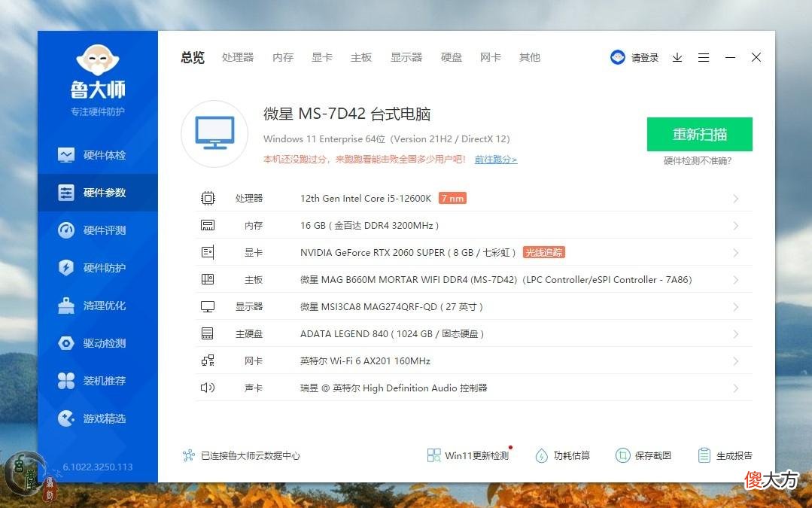This screenshot has width=812, height=508.
Task: Expand the 主硬盘 row chevron
Action: pyautogui.click(x=736, y=334)
